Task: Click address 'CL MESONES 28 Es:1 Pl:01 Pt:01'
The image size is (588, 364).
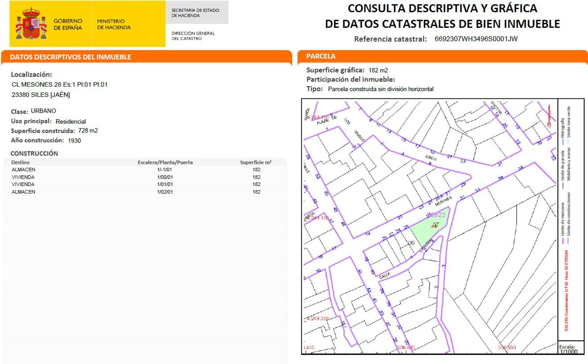Action: click(x=60, y=85)
